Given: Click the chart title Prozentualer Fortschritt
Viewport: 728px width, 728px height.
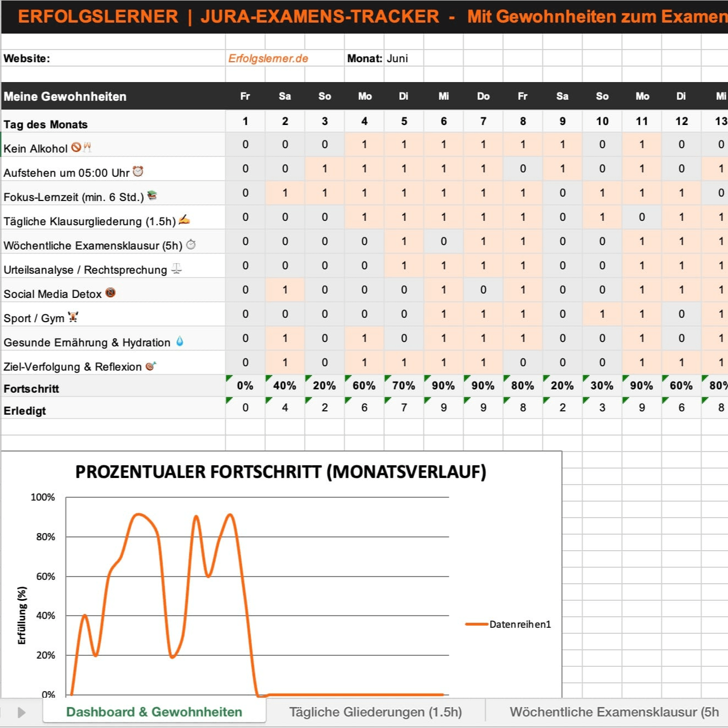Looking at the screenshot, I should click(281, 472).
